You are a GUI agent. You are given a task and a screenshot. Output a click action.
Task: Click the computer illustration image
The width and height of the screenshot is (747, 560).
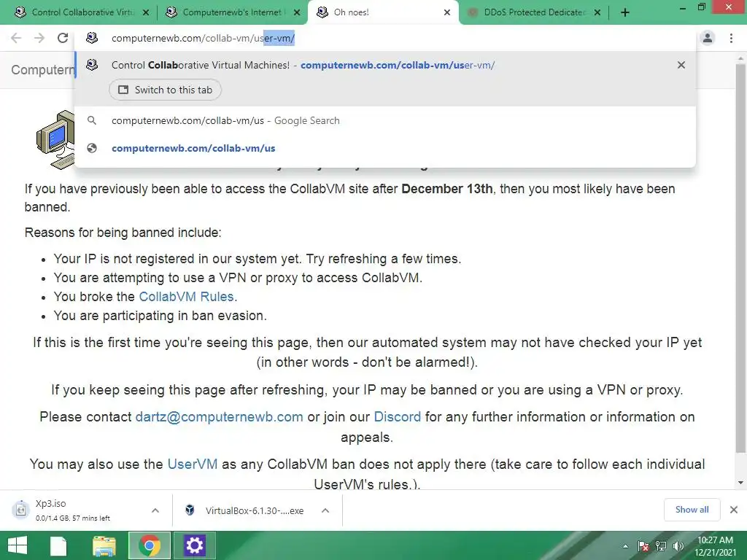pos(55,139)
